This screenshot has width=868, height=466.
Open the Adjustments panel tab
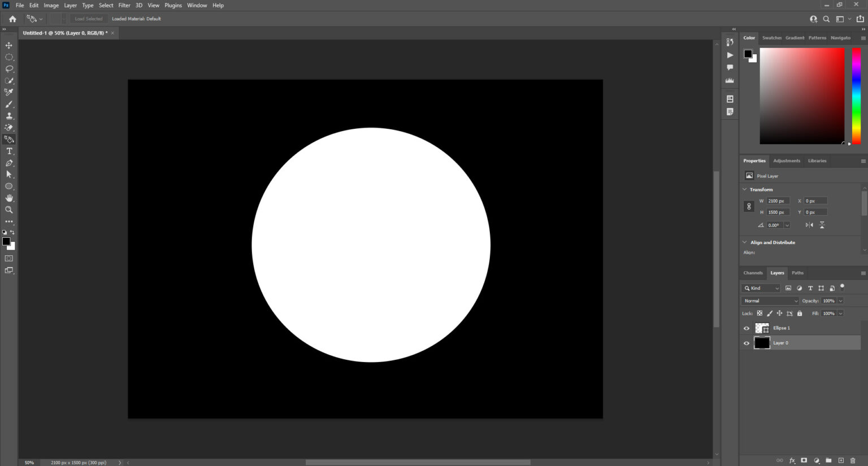(787, 161)
